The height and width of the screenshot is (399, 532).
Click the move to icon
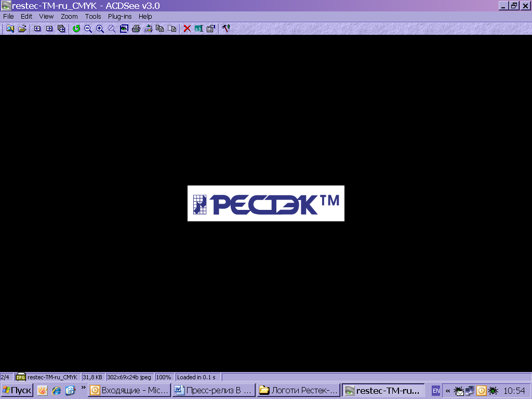(x=172, y=29)
